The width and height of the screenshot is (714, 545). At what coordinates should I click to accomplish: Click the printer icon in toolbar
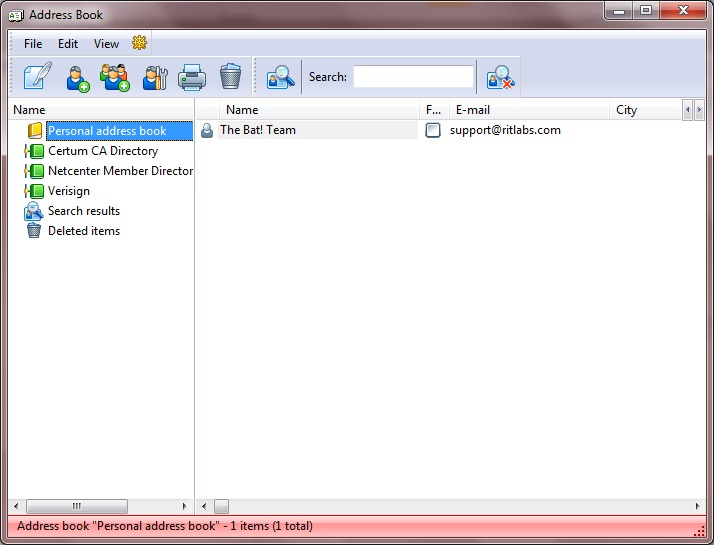pos(192,77)
